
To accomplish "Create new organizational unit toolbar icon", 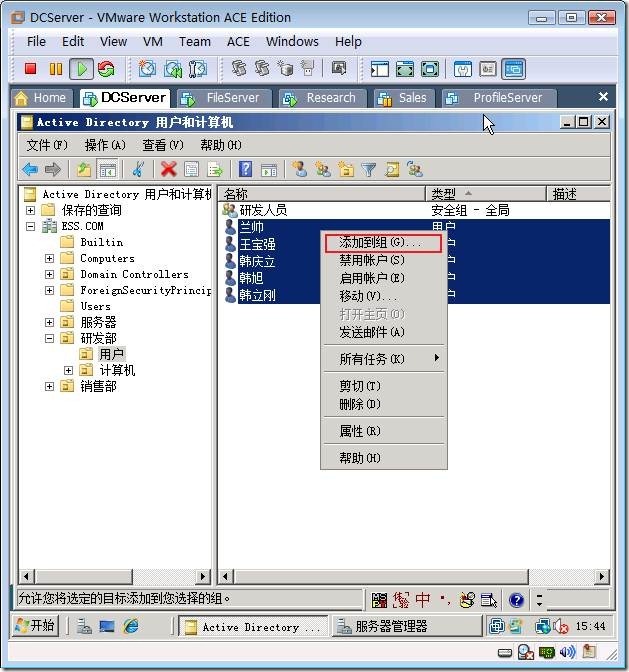I will [346, 170].
